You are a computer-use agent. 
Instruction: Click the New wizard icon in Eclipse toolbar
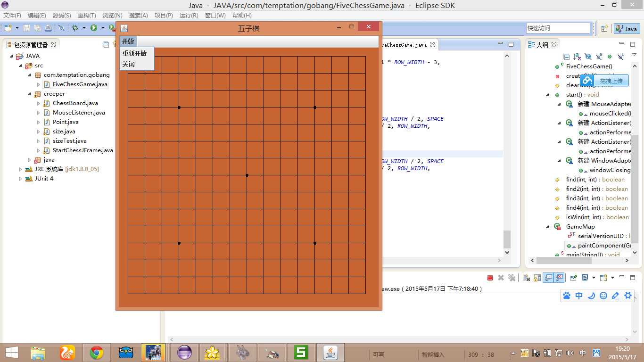[x=8, y=28]
